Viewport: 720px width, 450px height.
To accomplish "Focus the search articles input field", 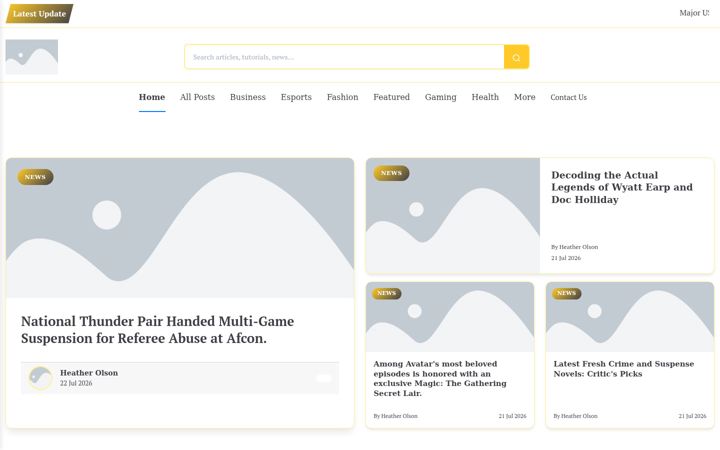I will pos(344,57).
